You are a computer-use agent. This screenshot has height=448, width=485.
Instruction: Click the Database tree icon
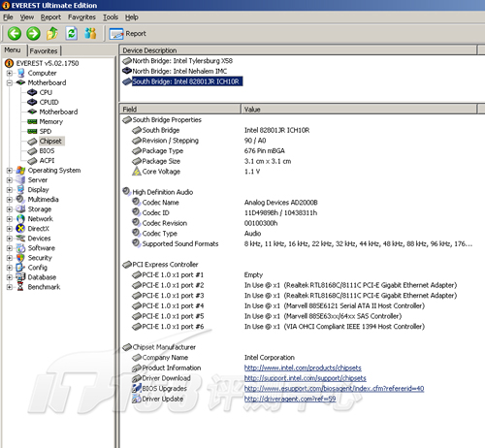20,277
